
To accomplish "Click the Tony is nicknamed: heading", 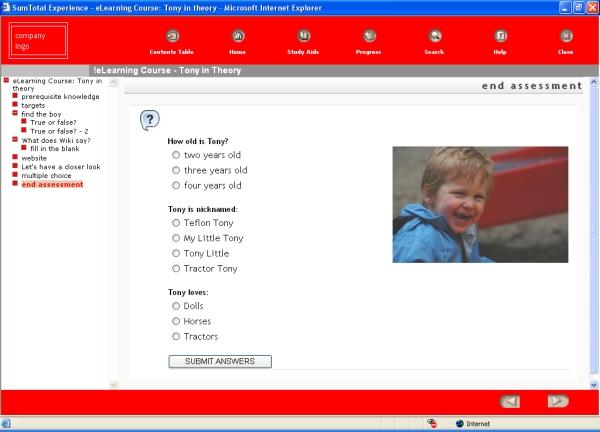I will [203, 209].
